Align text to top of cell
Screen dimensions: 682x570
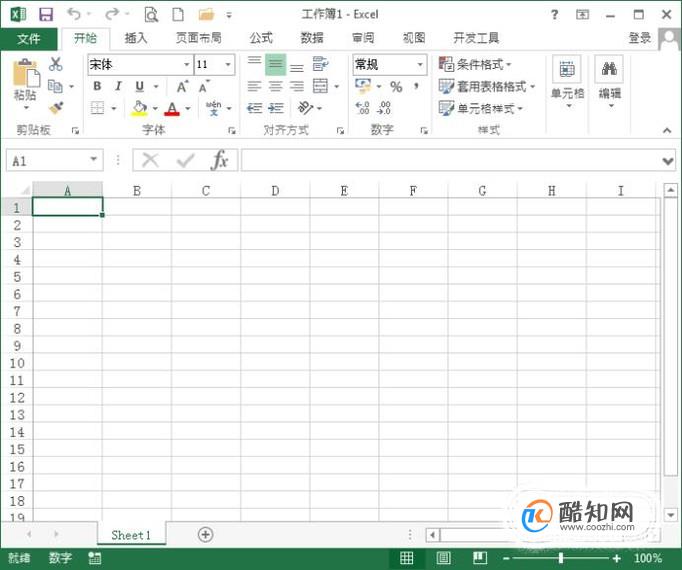point(254,61)
